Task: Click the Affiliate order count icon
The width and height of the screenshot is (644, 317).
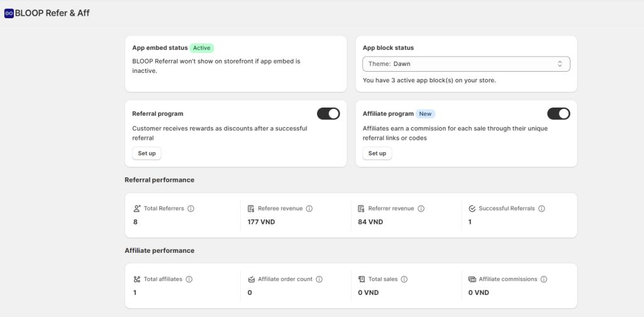Action: [x=251, y=279]
